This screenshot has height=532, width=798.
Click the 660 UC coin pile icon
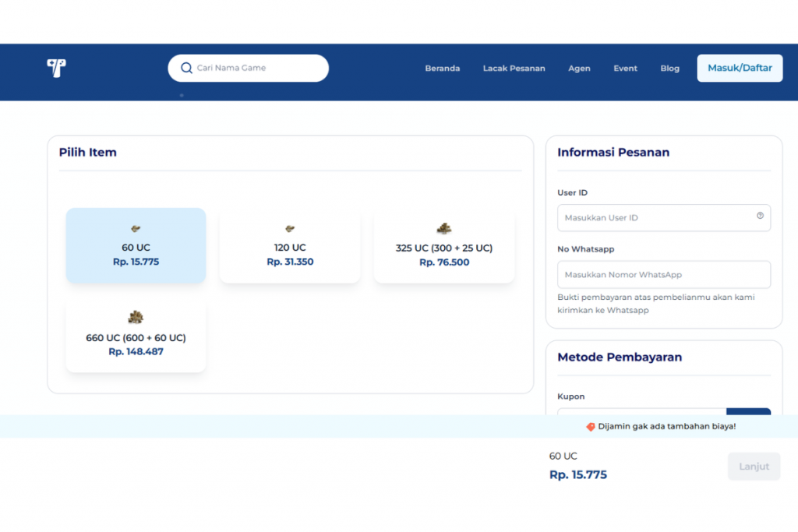pos(136,317)
